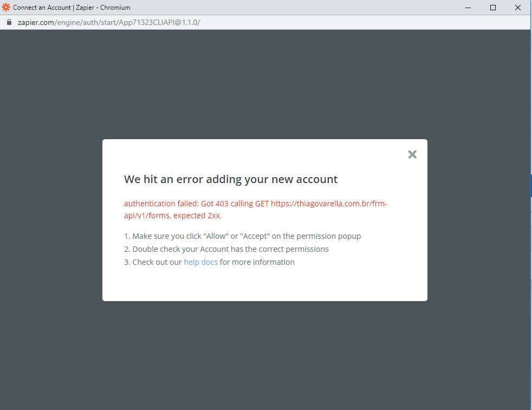The image size is (532, 410).
Task: Click step 2 about Account permissions
Action: point(226,249)
